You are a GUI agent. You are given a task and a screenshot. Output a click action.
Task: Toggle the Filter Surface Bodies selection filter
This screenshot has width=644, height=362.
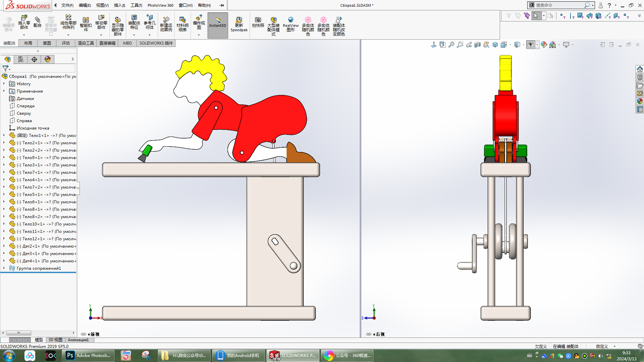click(x=590, y=16)
